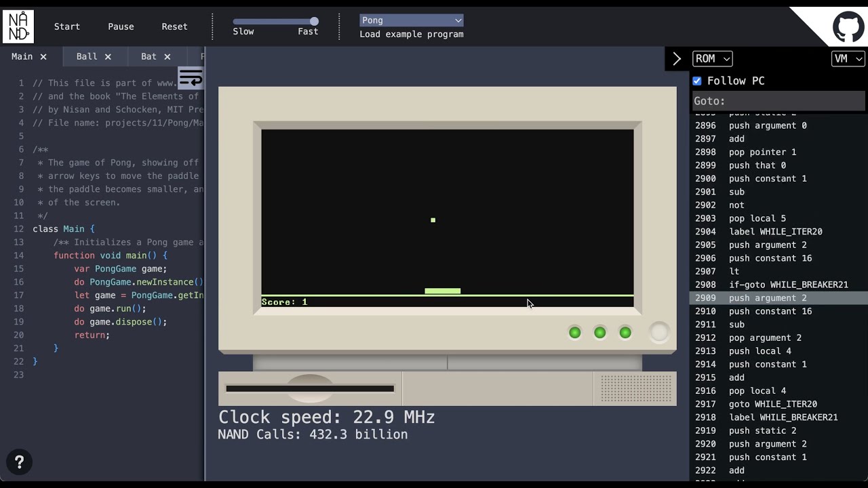
Task: Toggle the Follow PC checkbox
Action: coord(697,81)
